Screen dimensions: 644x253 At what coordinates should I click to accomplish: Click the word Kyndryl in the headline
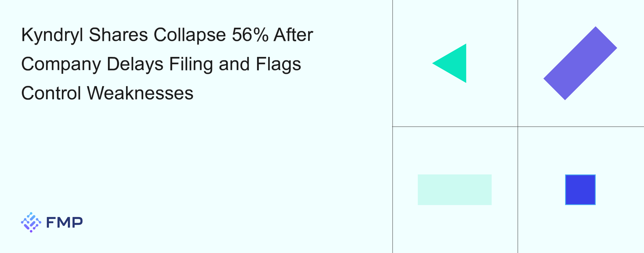click(52, 35)
